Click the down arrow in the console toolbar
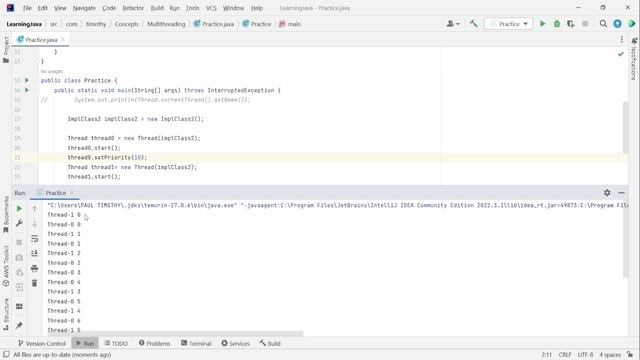640x360 pixels. [x=34, y=223]
